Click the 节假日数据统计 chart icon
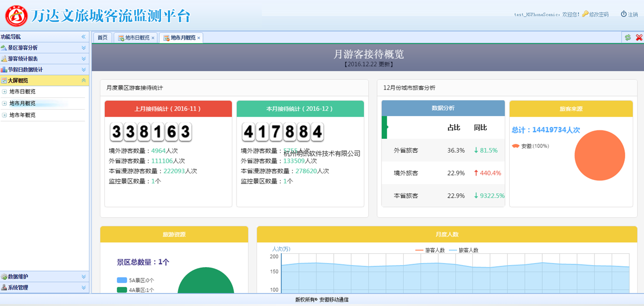 click(x=4, y=69)
